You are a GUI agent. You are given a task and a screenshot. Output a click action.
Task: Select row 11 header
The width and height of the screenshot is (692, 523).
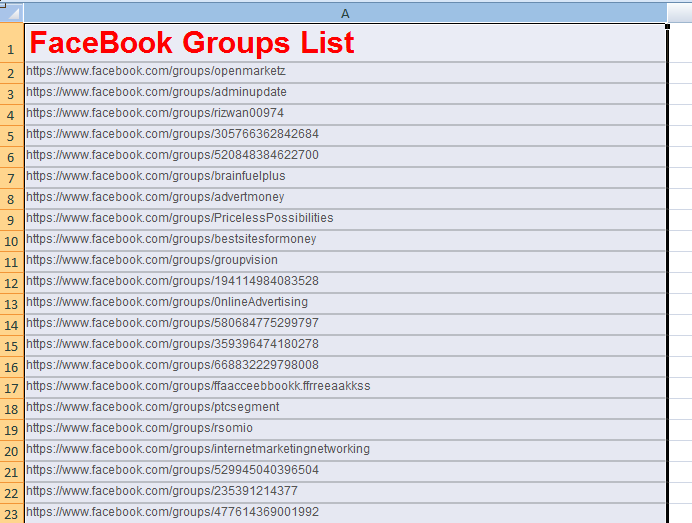tap(12, 261)
